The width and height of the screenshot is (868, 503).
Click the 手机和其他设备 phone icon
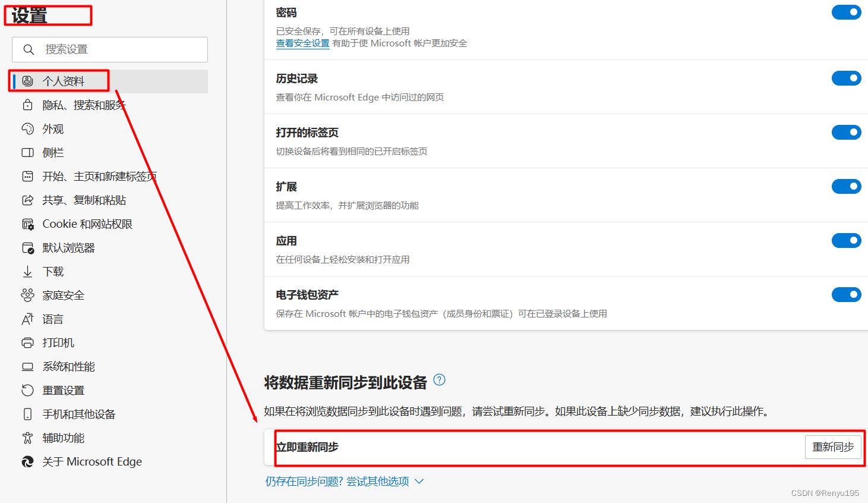(x=27, y=414)
